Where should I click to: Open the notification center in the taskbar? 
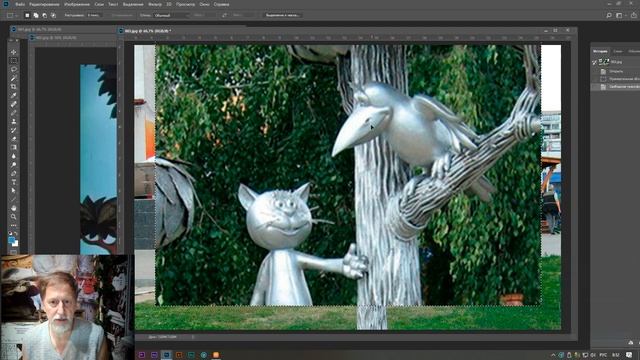click(x=629, y=355)
